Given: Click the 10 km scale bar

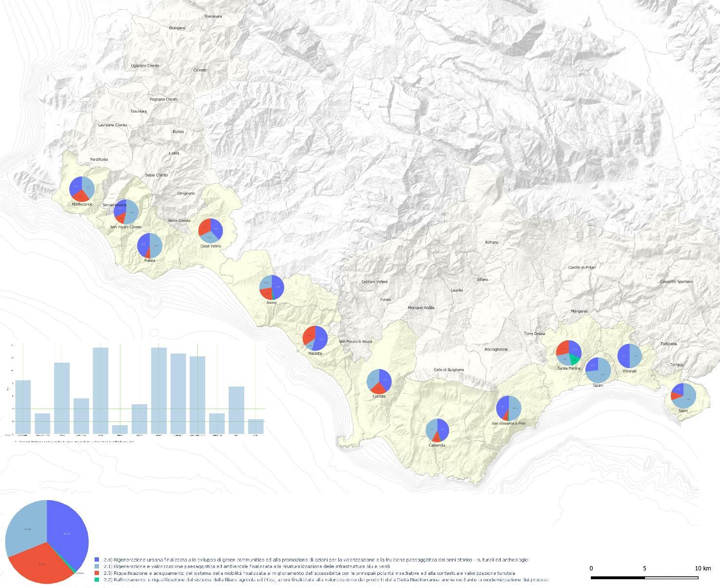Looking at the screenshot, I should click(644, 578).
